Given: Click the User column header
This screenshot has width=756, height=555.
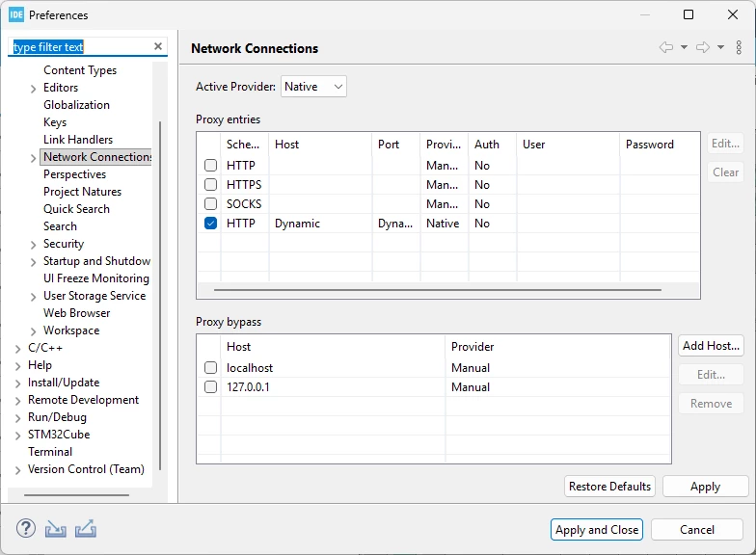Looking at the screenshot, I should [x=569, y=145].
